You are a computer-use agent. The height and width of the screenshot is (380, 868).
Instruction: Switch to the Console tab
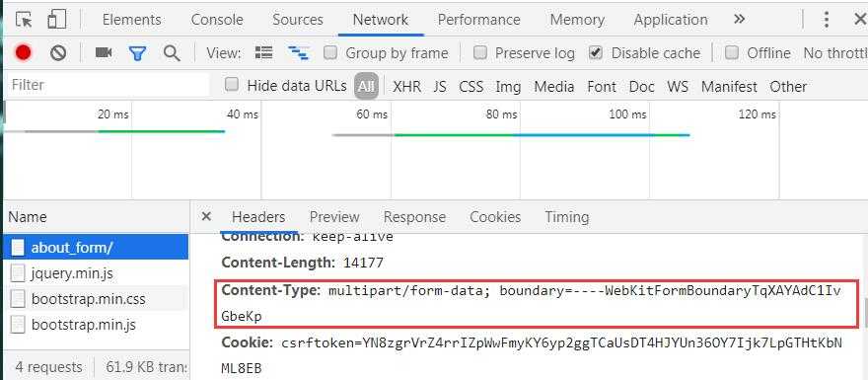click(217, 20)
